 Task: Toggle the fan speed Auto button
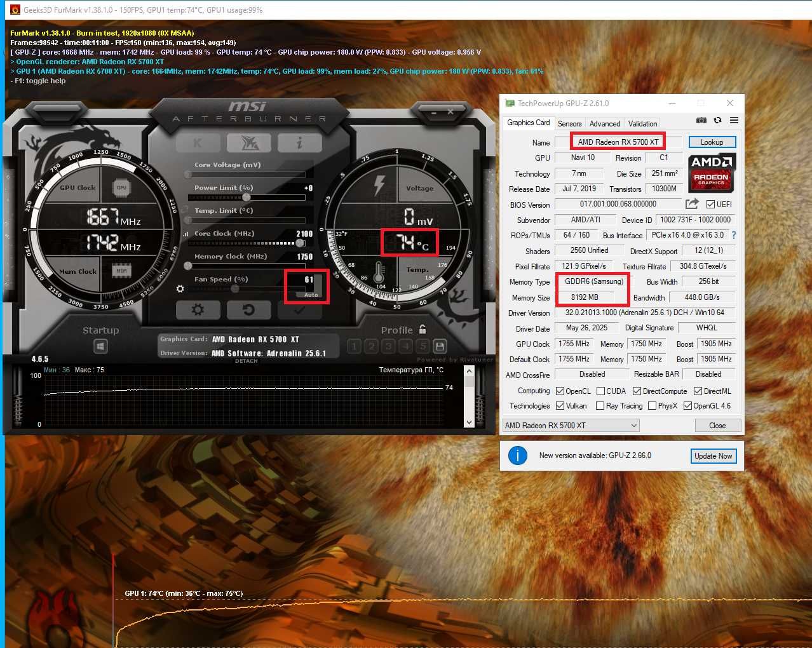click(x=311, y=295)
